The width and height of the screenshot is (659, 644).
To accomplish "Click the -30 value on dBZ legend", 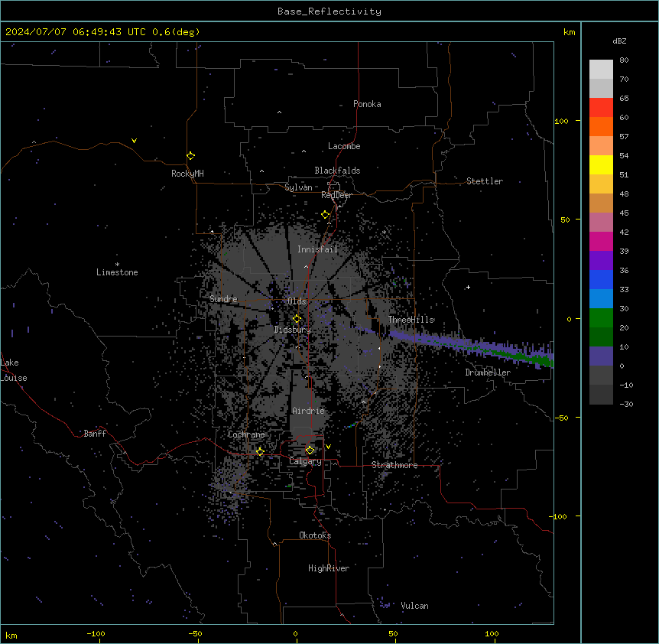I will point(626,404).
